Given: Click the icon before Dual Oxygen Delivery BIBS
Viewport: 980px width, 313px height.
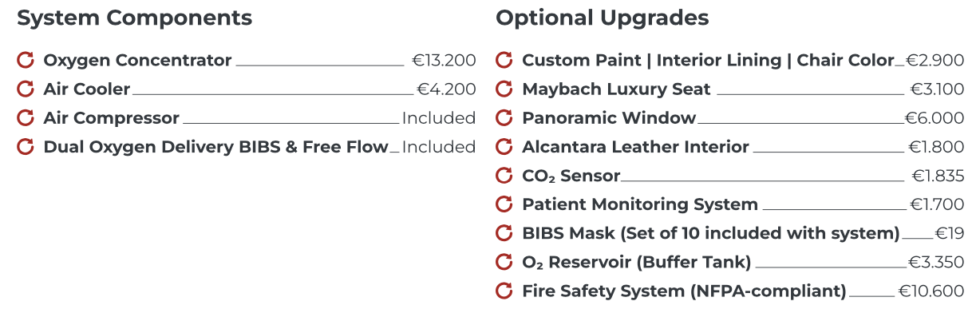Looking at the screenshot, I should pos(26,147).
